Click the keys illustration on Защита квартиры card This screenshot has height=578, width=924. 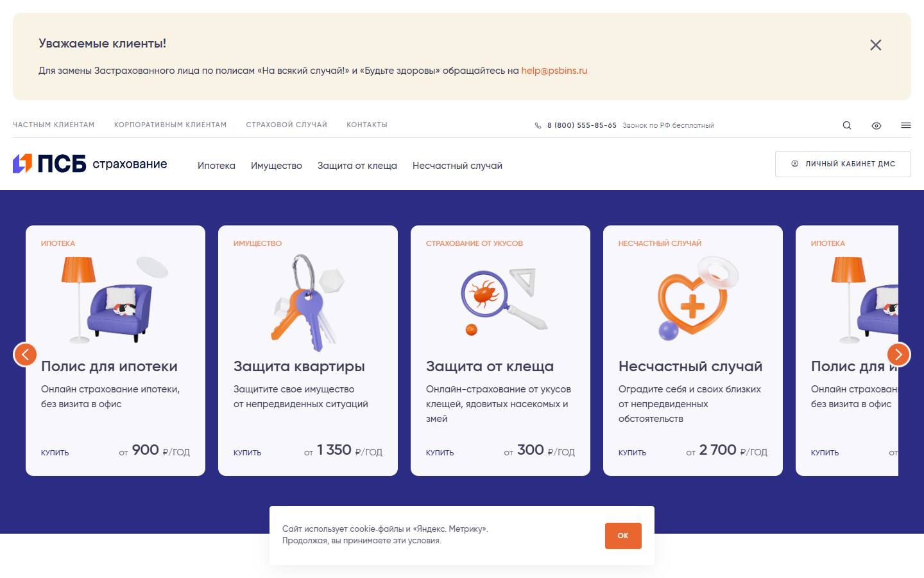coord(308,302)
